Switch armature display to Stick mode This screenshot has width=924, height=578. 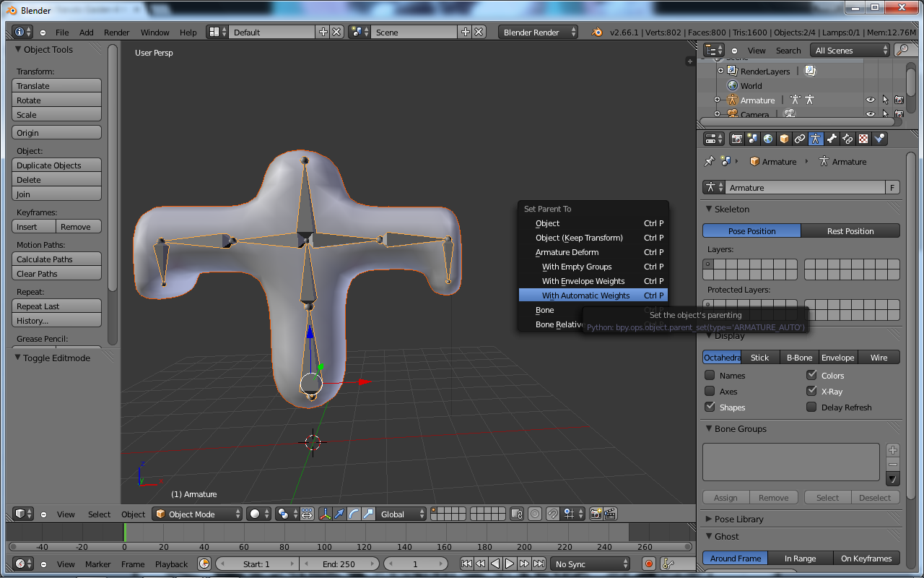coord(760,357)
